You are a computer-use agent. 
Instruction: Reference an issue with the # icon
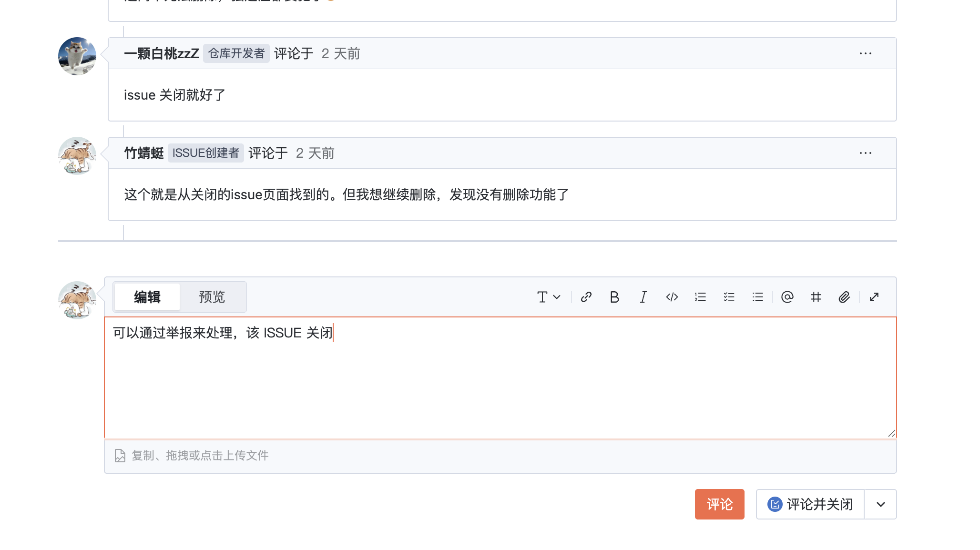[816, 297]
